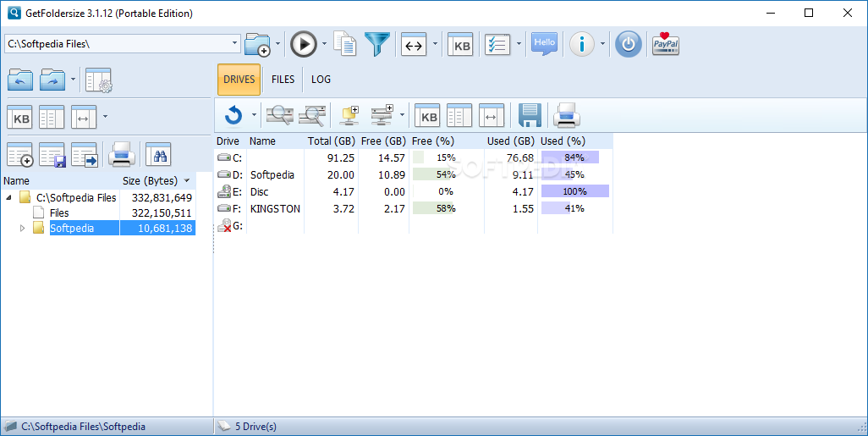Click the new folder scan icon with plus
This screenshot has height=436, width=868.
(x=257, y=44)
